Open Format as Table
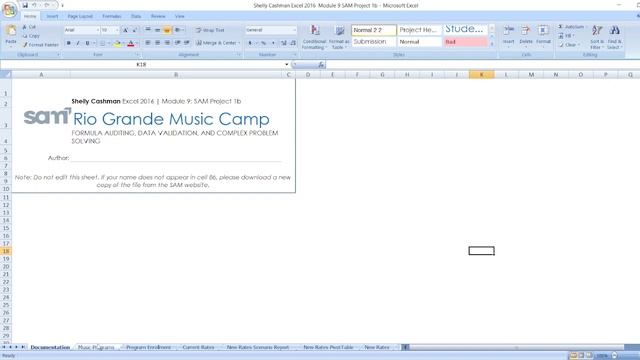This screenshot has height=360, width=640. click(339, 37)
